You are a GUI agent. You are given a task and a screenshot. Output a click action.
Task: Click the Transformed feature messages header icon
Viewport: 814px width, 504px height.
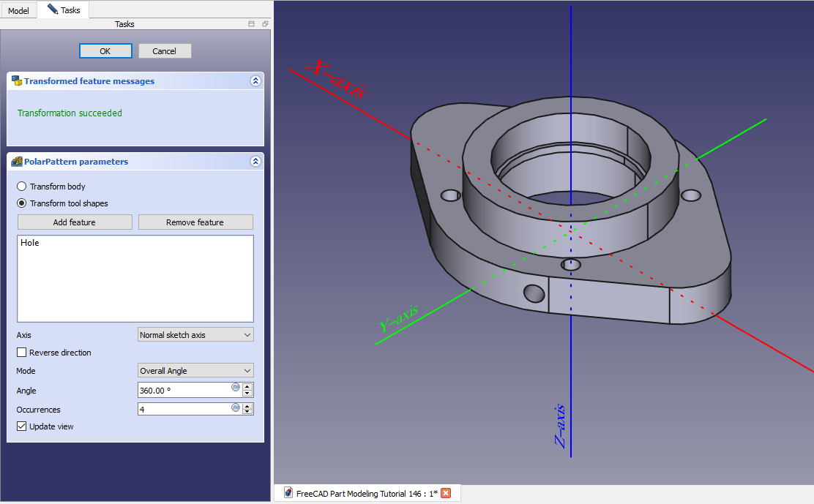pos(16,81)
